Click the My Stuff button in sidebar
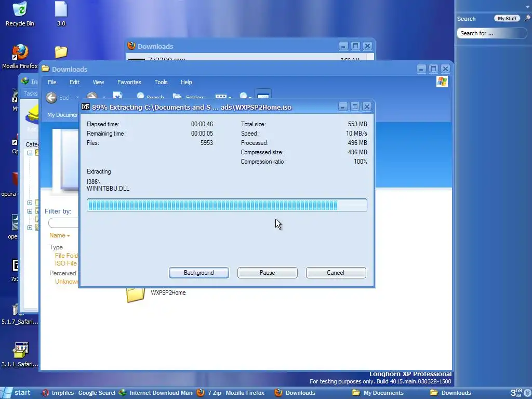The image size is (532, 399). coord(507,19)
